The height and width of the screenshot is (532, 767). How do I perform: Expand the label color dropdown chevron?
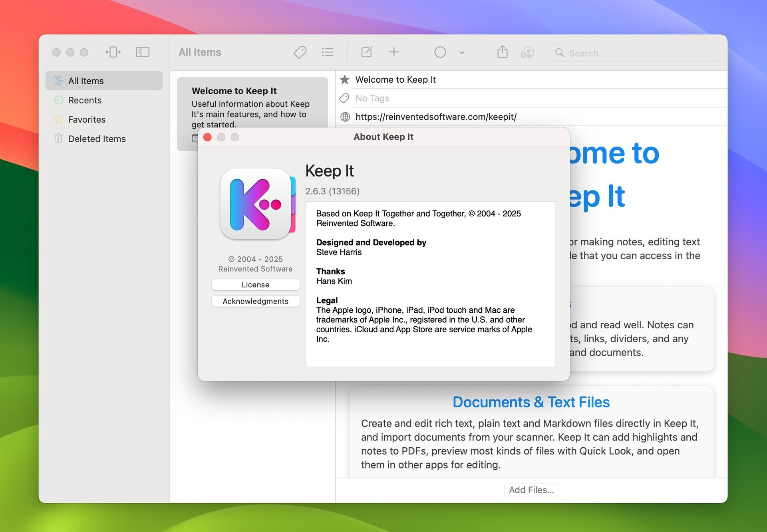pyautogui.click(x=462, y=52)
